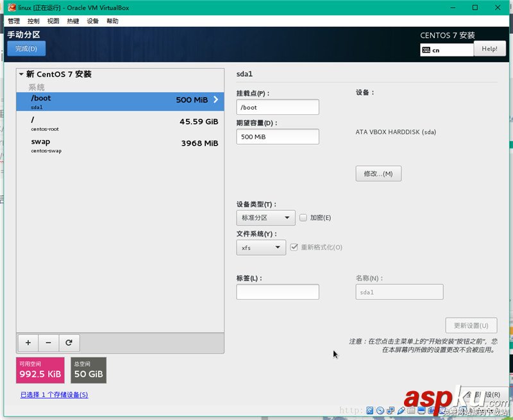Screen dimensions: 513x420
Task: Open the 控制 menu
Action: 33,21
